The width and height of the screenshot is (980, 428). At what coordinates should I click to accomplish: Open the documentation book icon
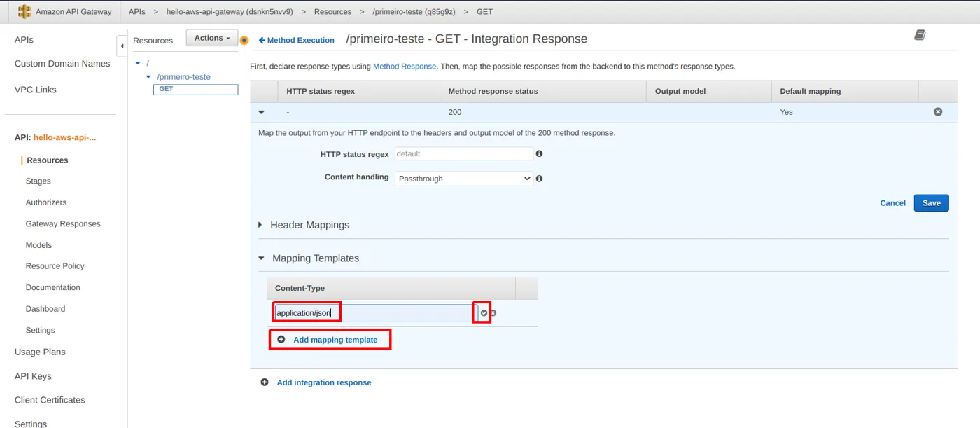click(x=920, y=35)
